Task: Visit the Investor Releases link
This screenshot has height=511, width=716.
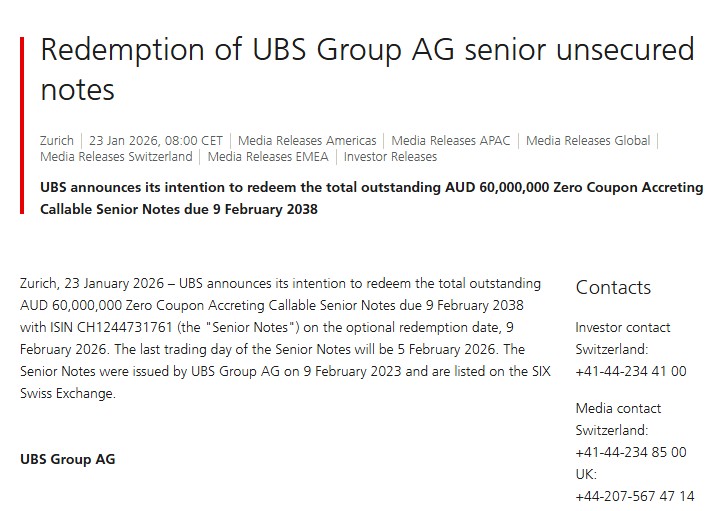Action: point(390,157)
